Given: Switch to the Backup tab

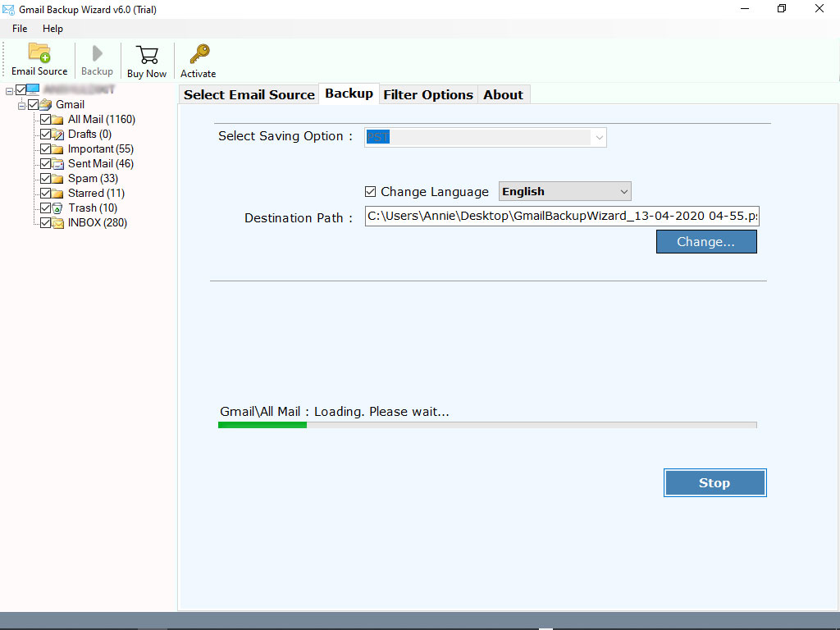Looking at the screenshot, I should 349,94.
